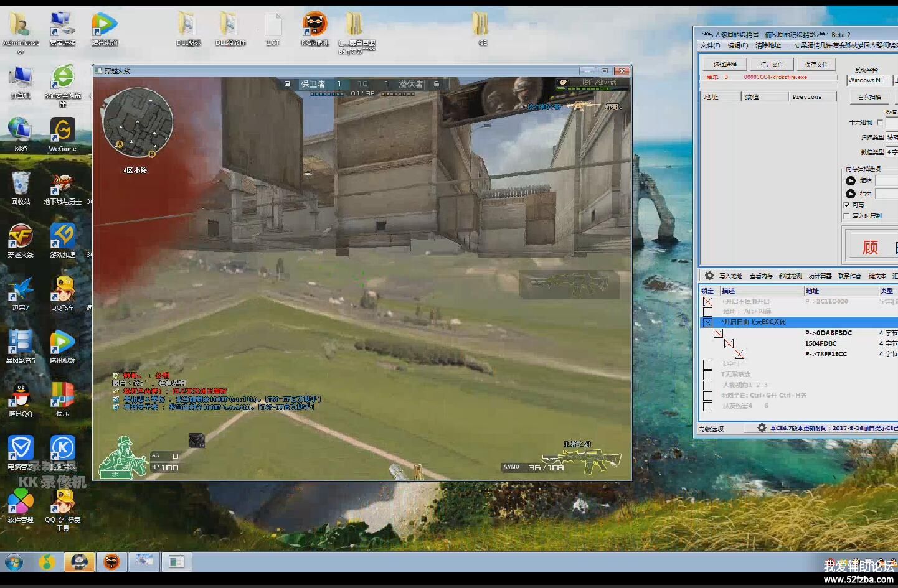Open the 软件管理 desktop shortcut
Viewport: 898px width, 588px height.
point(21,505)
